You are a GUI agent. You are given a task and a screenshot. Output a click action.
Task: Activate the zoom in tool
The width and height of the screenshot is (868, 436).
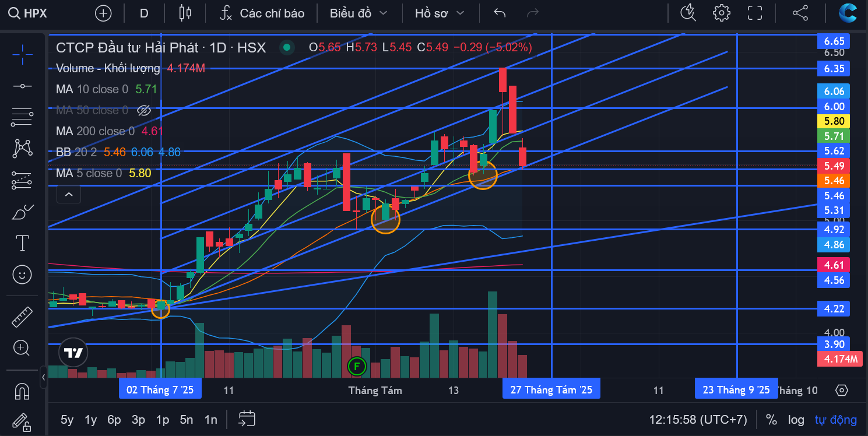coord(22,348)
